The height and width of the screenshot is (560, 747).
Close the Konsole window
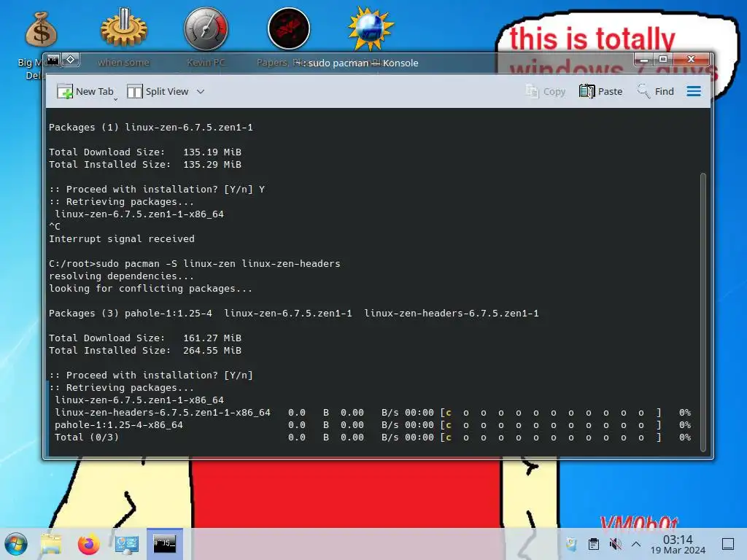point(691,60)
